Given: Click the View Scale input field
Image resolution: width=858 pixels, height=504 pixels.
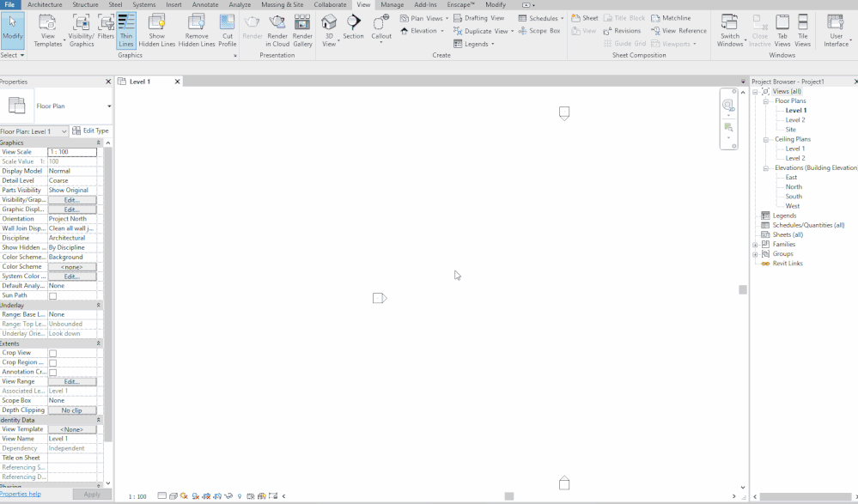Looking at the screenshot, I should tap(72, 152).
